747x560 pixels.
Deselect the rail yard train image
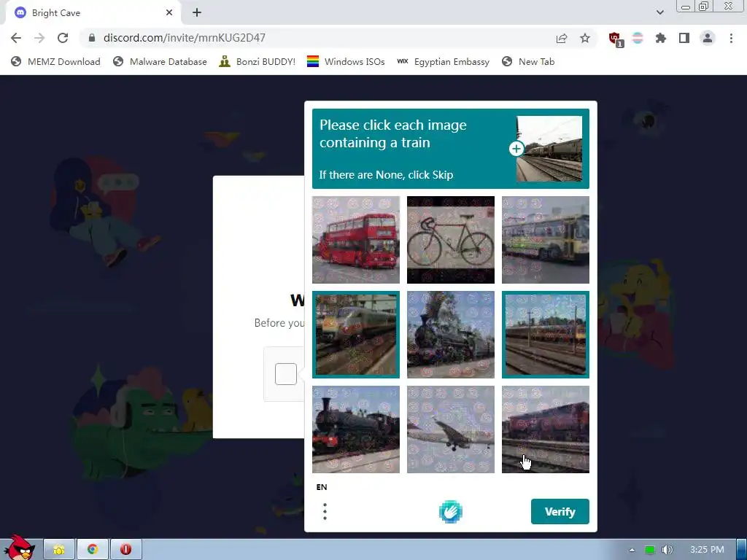click(x=546, y=334)
